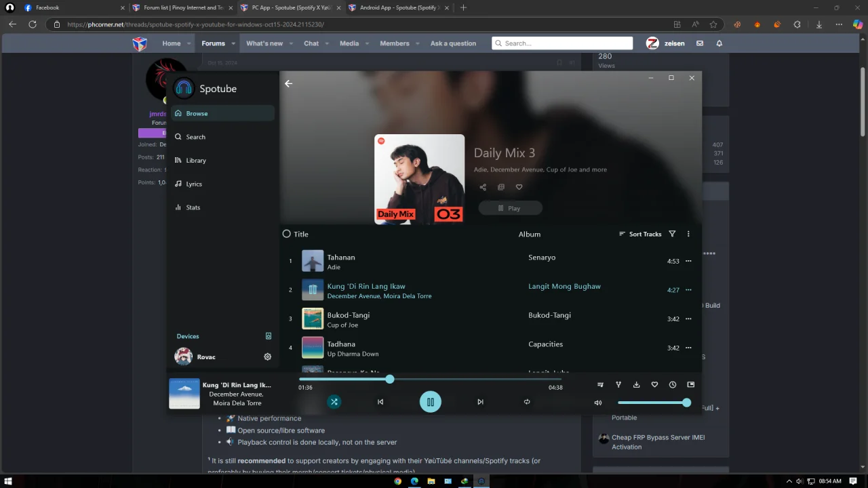Click the now-playing album thumbnail
This screenshot has width=868, height=488.
pos(184,394)
